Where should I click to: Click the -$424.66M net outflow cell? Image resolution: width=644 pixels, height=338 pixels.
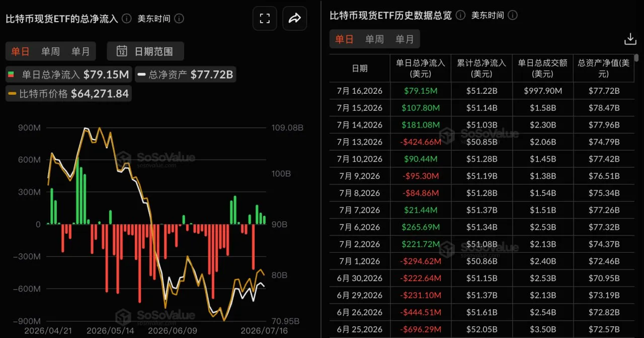[x=421, y=142]
